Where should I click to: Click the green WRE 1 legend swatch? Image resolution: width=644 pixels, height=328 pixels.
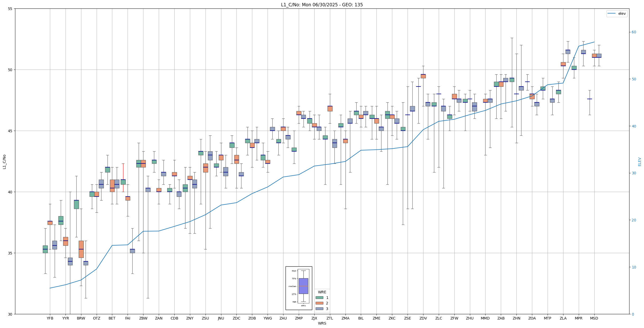(319, 298)
